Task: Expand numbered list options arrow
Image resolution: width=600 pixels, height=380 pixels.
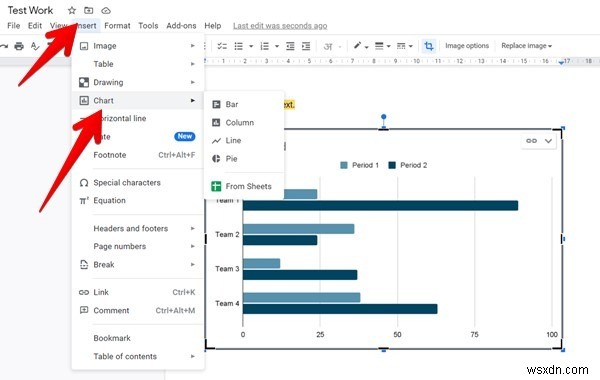Action: click(x=277, y=46)
